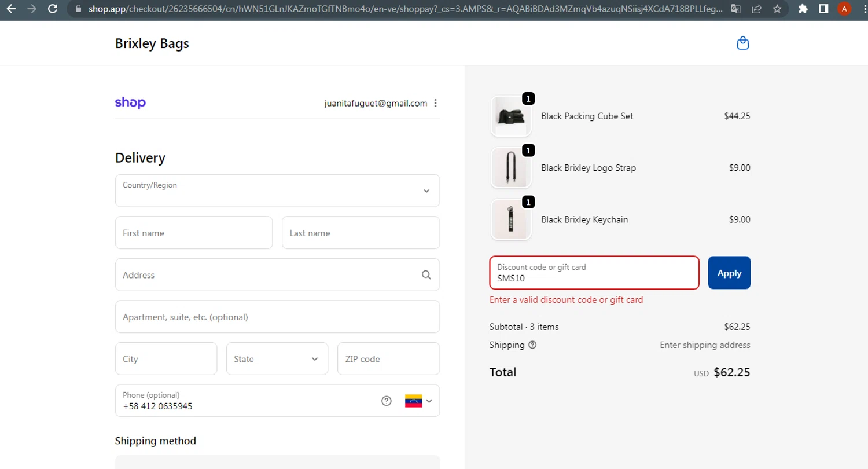This screenshot has width=868, height=469.
Task: Focus the Last name field
Action: click(x=361, y=233)
